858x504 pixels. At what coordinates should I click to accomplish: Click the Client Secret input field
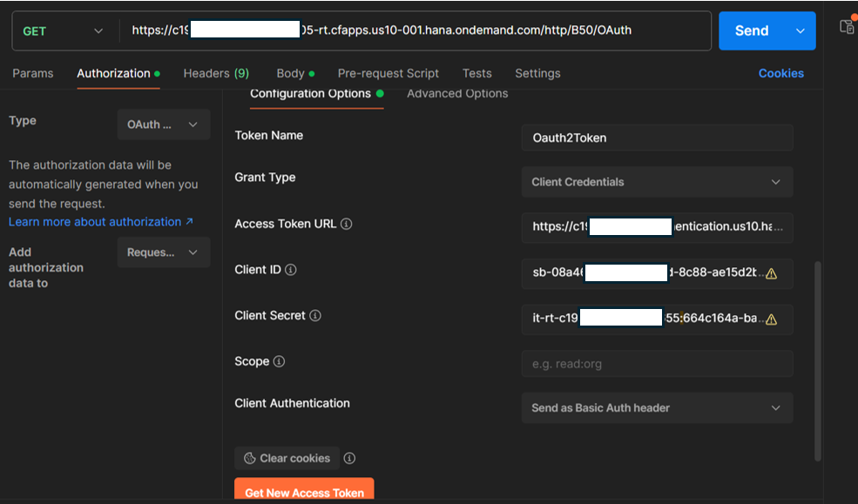(x=657, y=319)
